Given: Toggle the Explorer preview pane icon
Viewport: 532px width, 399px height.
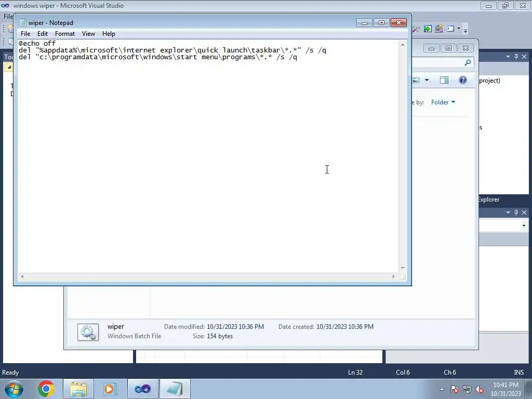Looking at the screenshot, I should click(x=444, y=80).
